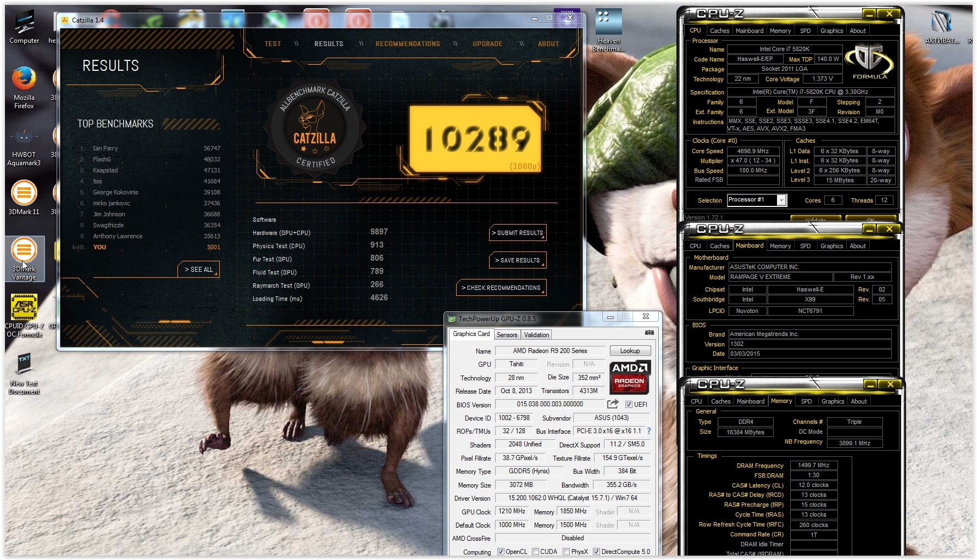Click the TechPowerUp GPU-Z title bar icon

[452, 318]
